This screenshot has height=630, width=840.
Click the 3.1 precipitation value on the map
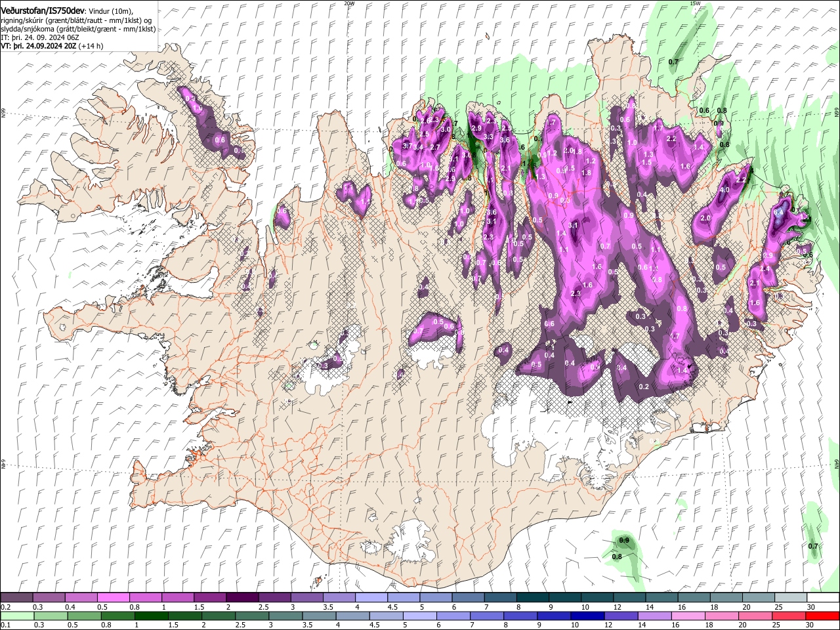(572, 225)
